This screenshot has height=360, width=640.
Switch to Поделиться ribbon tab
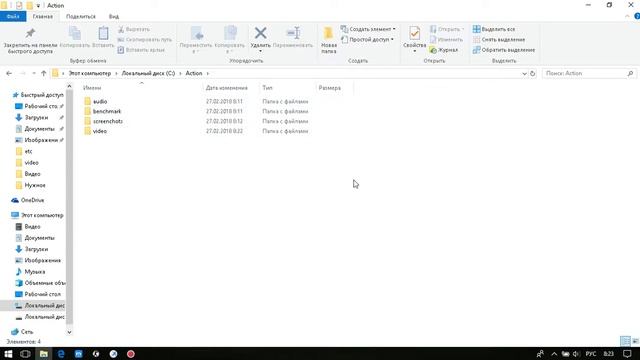(x=81, y=17)
